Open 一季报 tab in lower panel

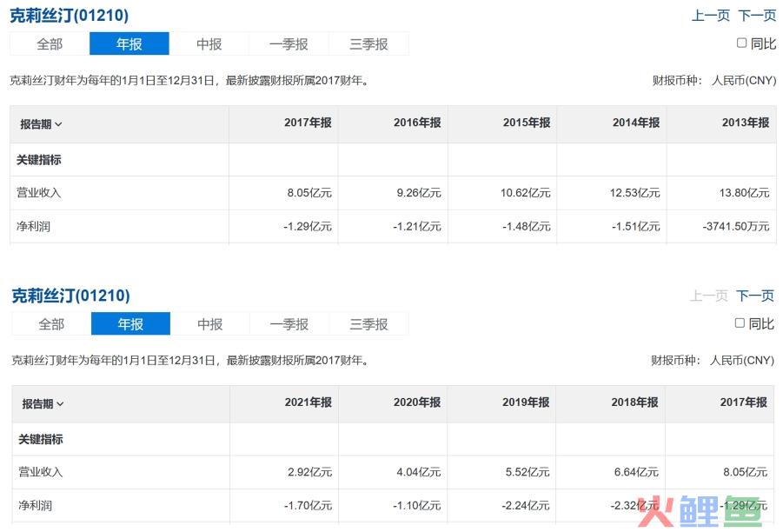click(x=289, y=323)
